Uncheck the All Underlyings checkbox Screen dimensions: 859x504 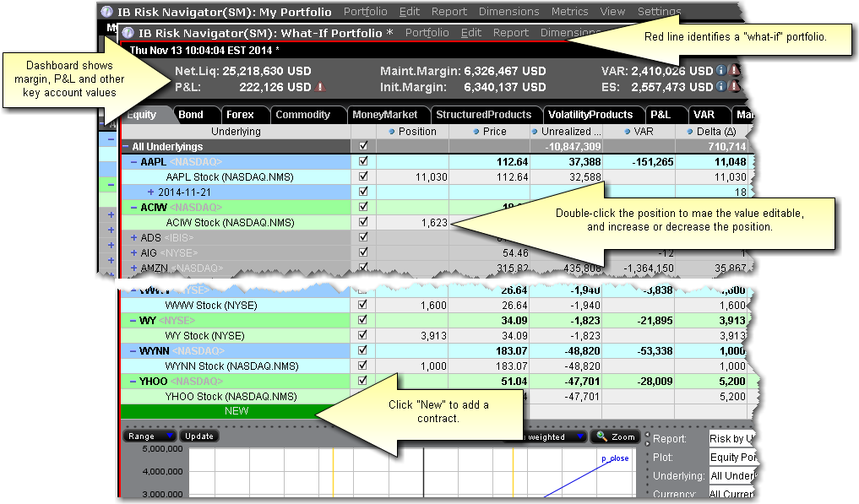[x=363, y=146]
